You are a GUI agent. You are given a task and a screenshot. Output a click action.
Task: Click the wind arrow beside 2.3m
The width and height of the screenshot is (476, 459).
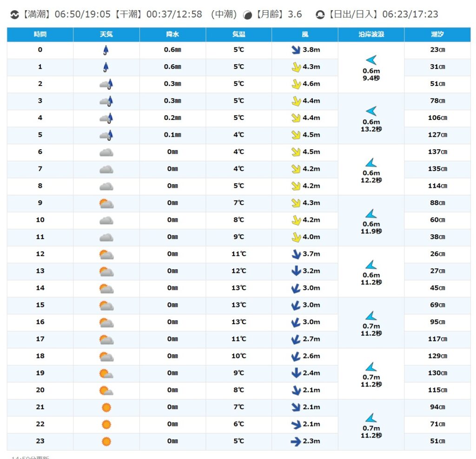coord(295,441)
